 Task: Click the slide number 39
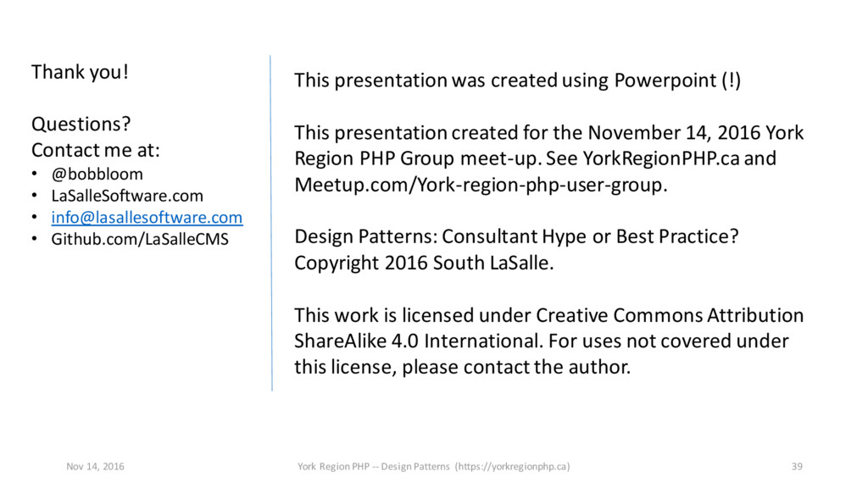click(797, 467)
